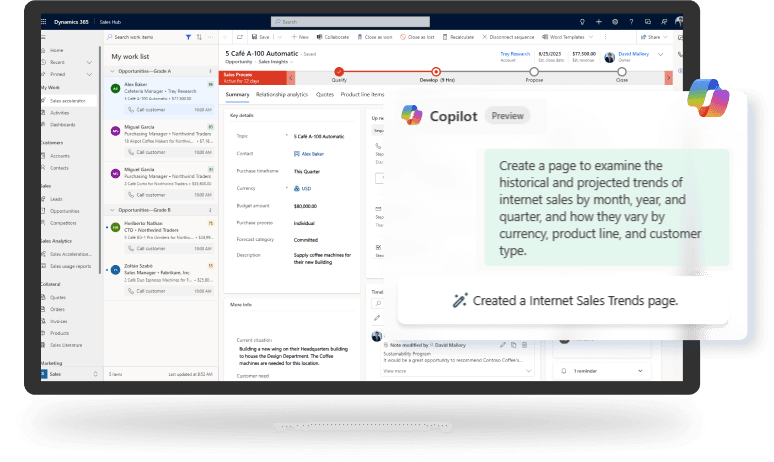Click the Recalculate command icon
The width and height of the screenshot is (774, 462).
point(447,36)
